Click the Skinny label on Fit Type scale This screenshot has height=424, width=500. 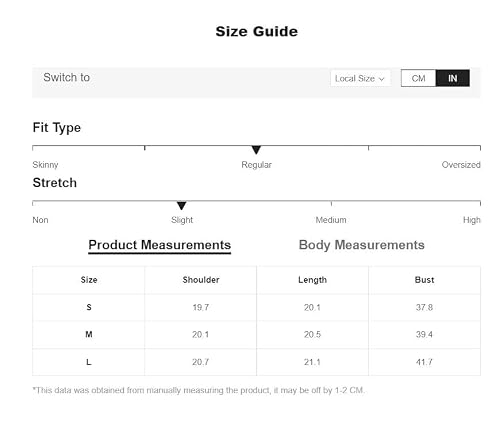[45, 165]
